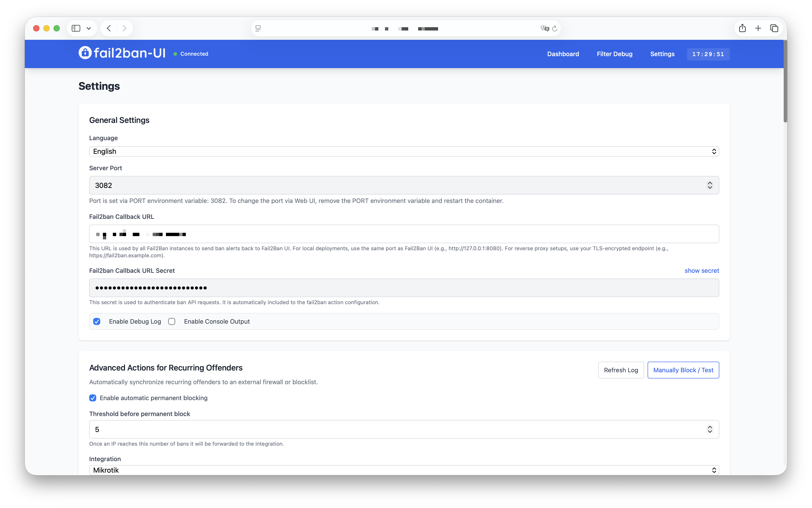Viewport: 812px width, 508px height.
Task: Click the Safari address bar
Action: pyautogui.click(x=406, y=29)
